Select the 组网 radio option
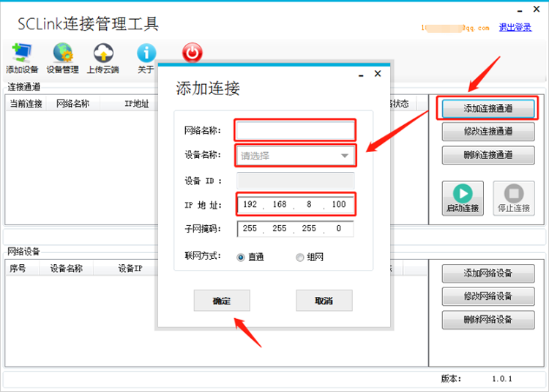 tap(310, 257)
